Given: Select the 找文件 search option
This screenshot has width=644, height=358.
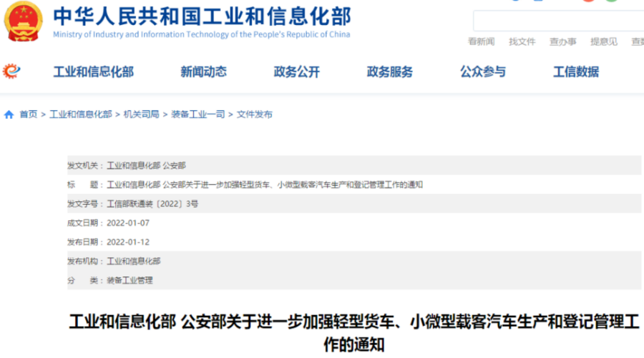Looking at the screenshot, I should tap(522, 42).
